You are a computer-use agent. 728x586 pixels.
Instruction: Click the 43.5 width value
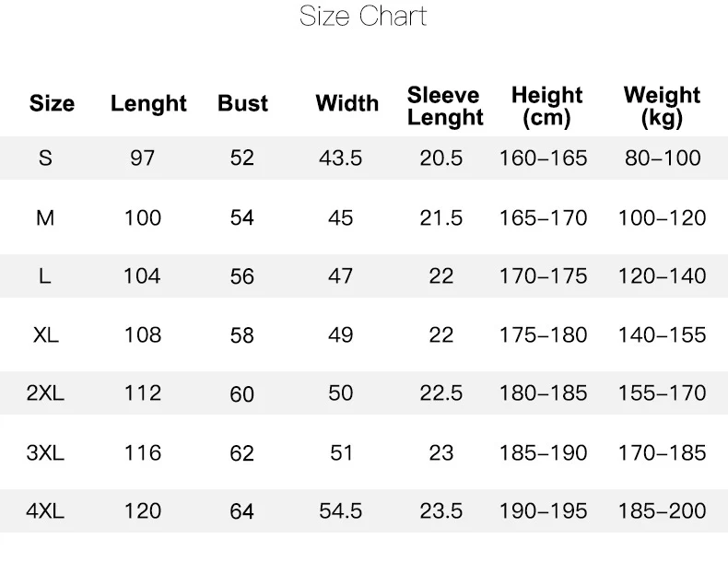point(340,158)
